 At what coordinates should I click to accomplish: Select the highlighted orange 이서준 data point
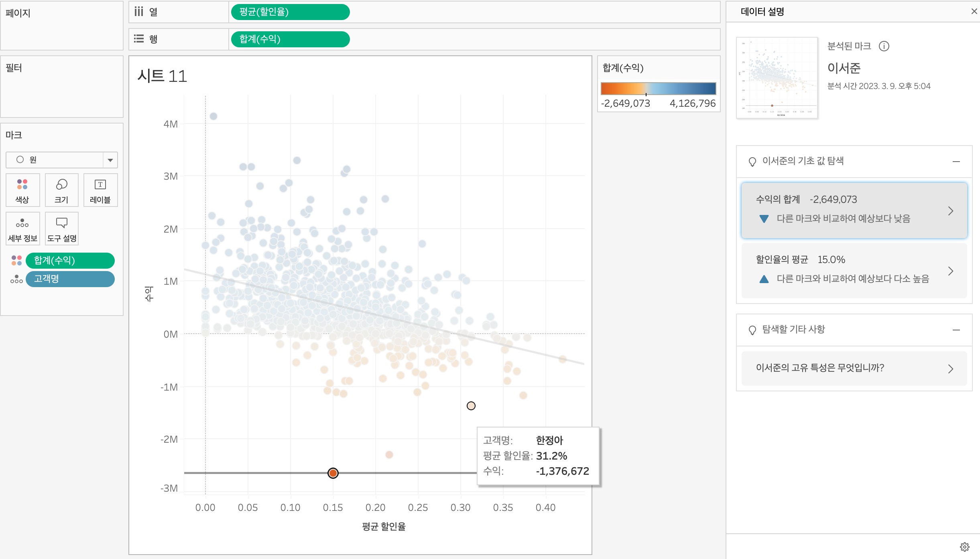pos(333,473)
